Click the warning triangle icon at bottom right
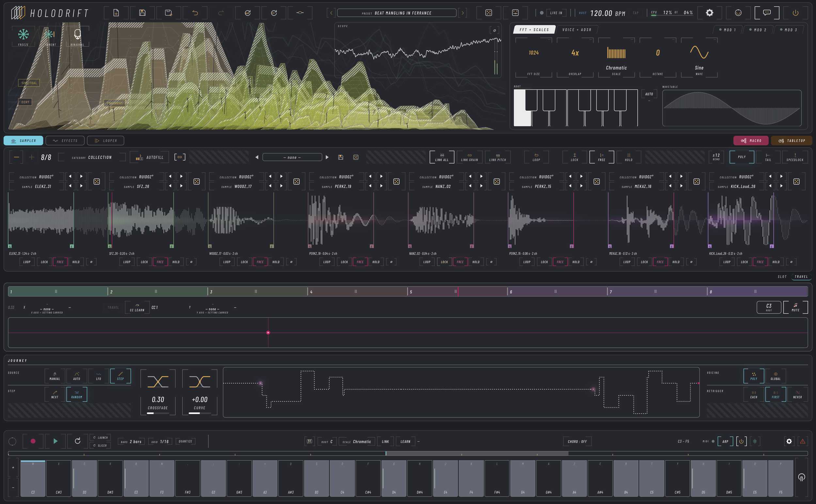 (x=803, y=441)
